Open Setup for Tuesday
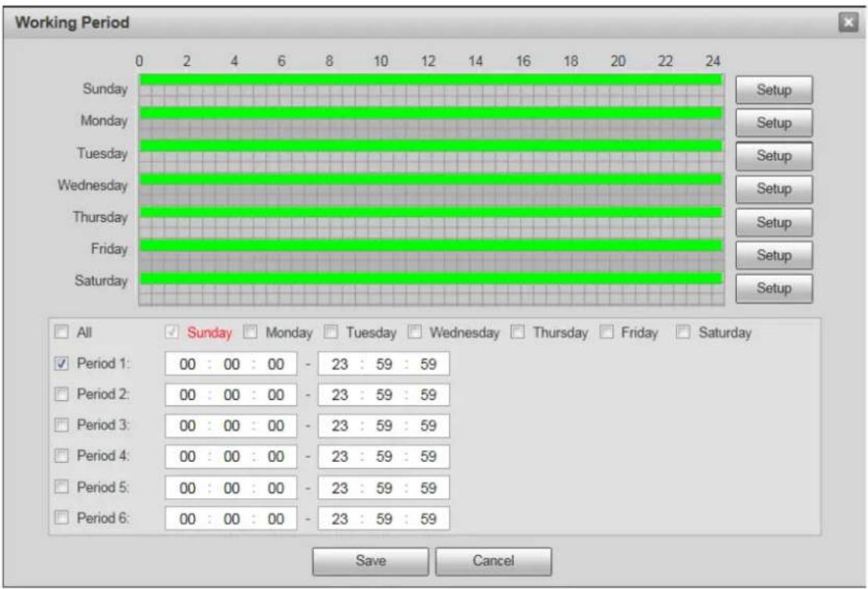This screenshot has height=589, width=868. click(774, 156)
